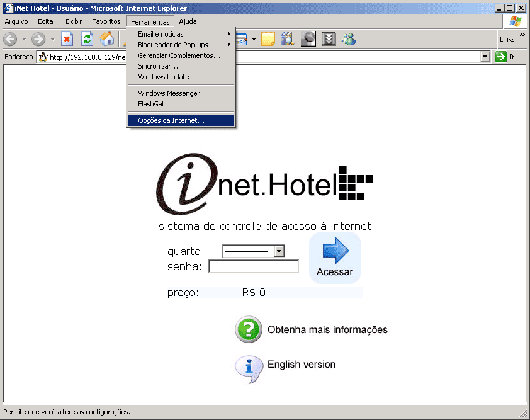This screenshot has width=530, height=420.
Task: Click the blue info speech bubble icon
Action: pos(249,368)
